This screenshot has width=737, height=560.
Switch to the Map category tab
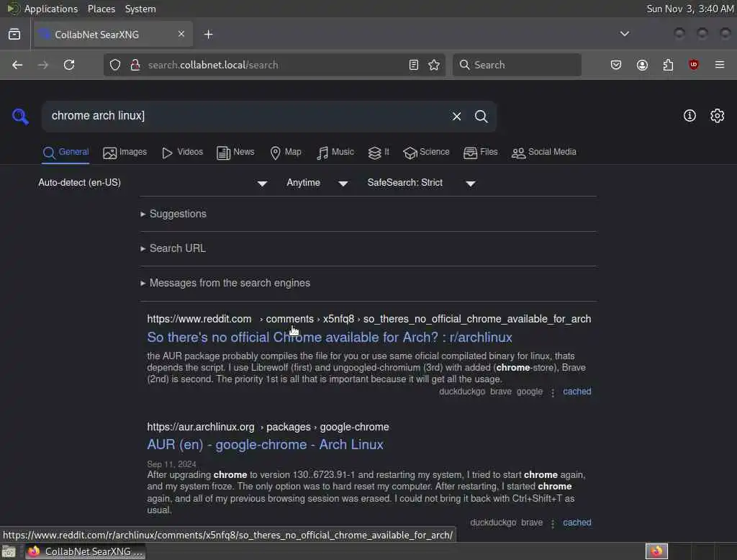[286, 153]
